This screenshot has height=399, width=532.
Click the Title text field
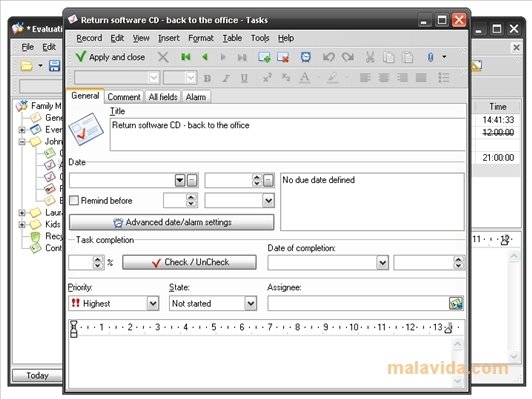pos(287,135)
